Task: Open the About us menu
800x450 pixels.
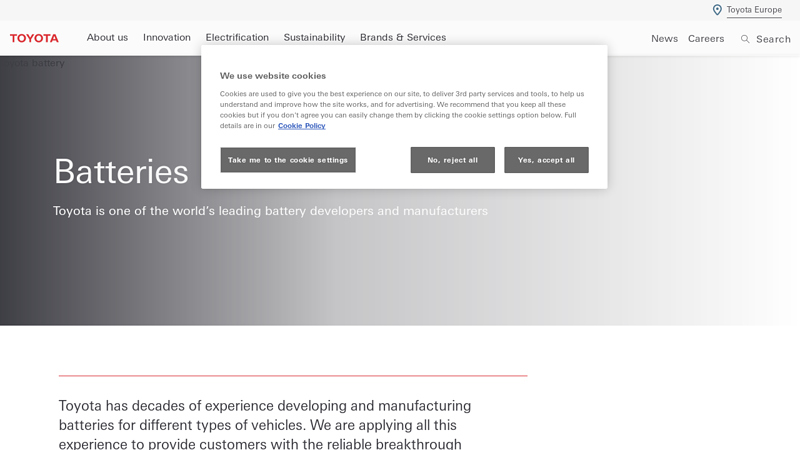Action: pyautogui.click(x=107, y=37)
